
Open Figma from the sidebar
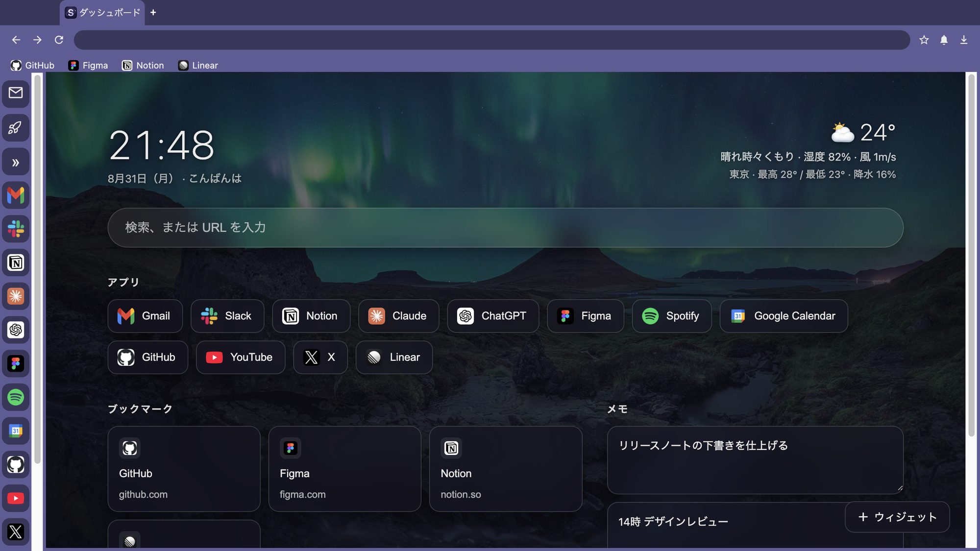click(x=16, y=364)
